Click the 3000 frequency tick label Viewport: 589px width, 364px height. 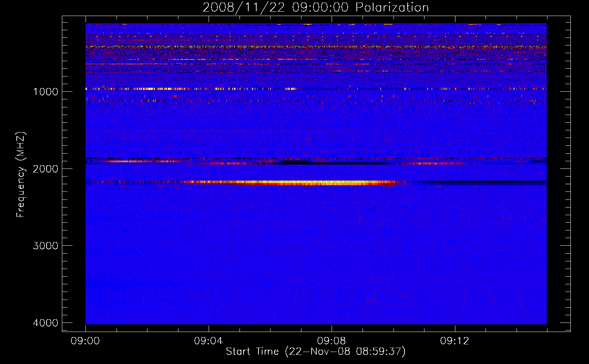[x=46, y=246]
